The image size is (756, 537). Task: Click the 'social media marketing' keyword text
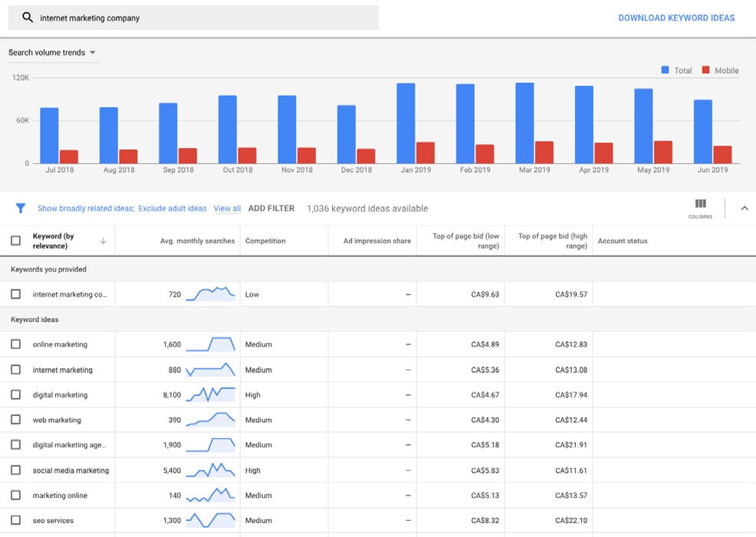71,470
